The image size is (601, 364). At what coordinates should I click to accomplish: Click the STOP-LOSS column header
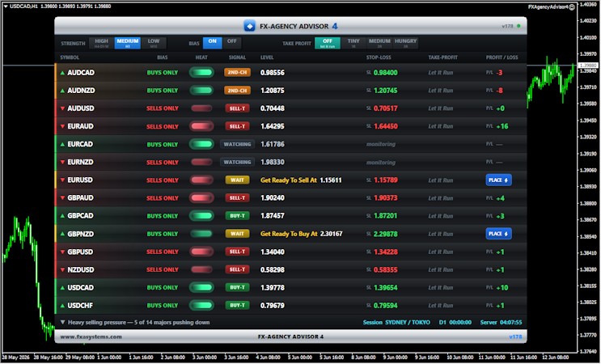tap(379, 57)
